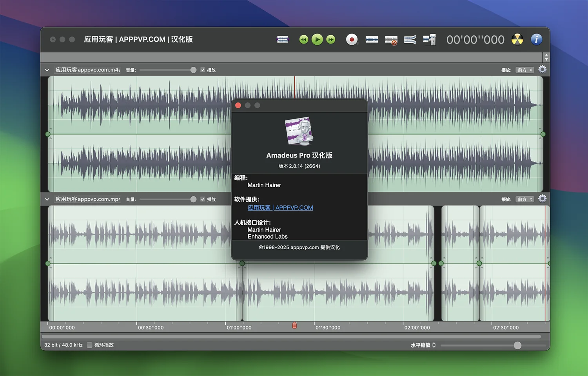This screenshot has width=588, height=376.
Task: Fast forward with the green forward button
Action: (x=331, y=39)
